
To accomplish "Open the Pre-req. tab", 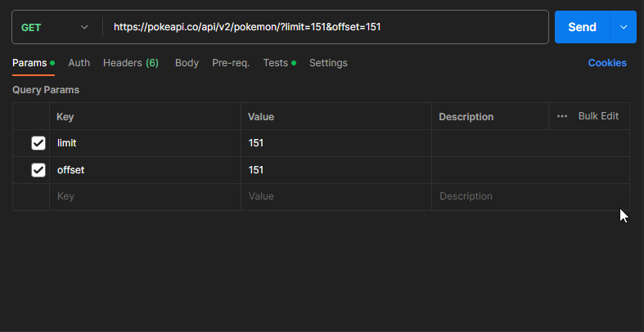I will [231, 63].
